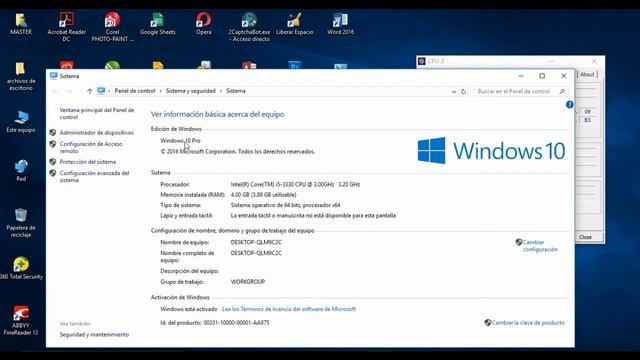Expand chevron after Sistema y seguridad breadcrumb
The image size is (640, 360).
tap(221, 91)
